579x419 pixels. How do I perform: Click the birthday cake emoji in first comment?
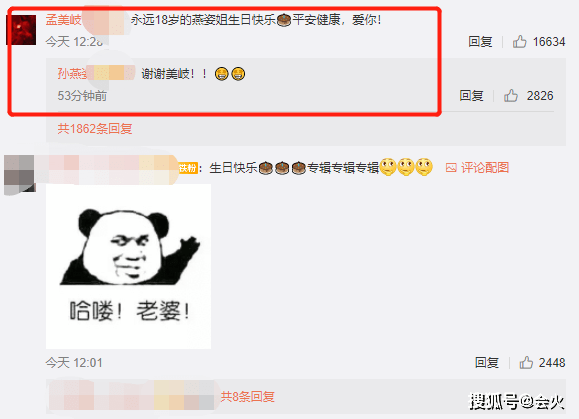tap(284, 20)
